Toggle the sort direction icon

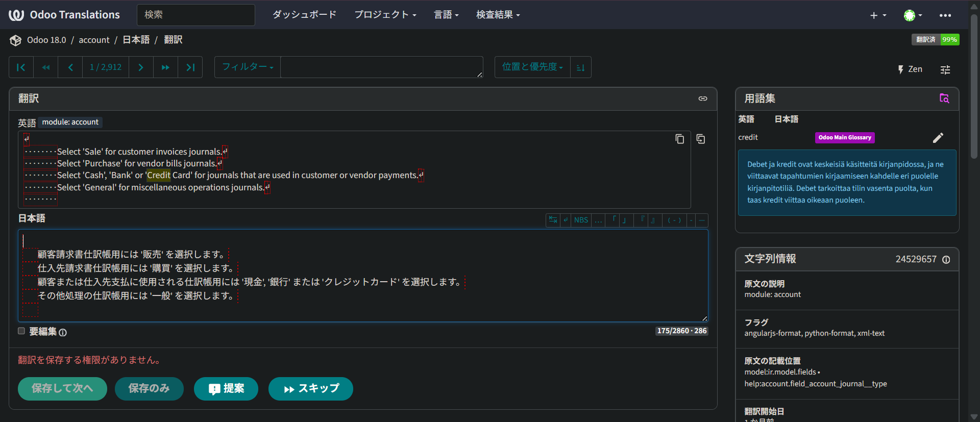[580, 67]
